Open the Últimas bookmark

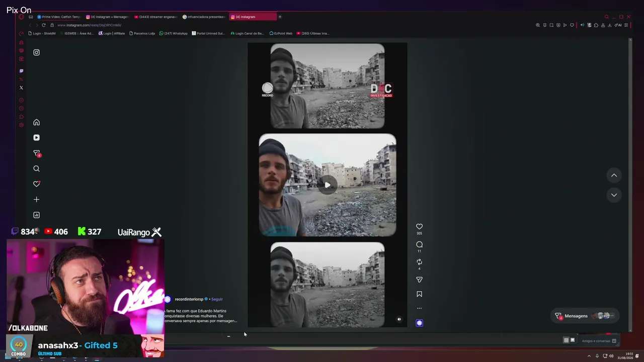pyautogui.click(x=313, y=33)
